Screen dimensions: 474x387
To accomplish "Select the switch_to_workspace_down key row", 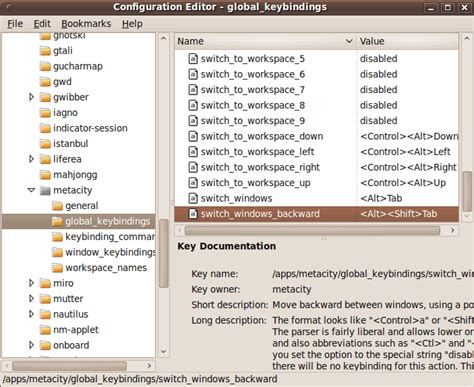I will (x=317, y=136).
